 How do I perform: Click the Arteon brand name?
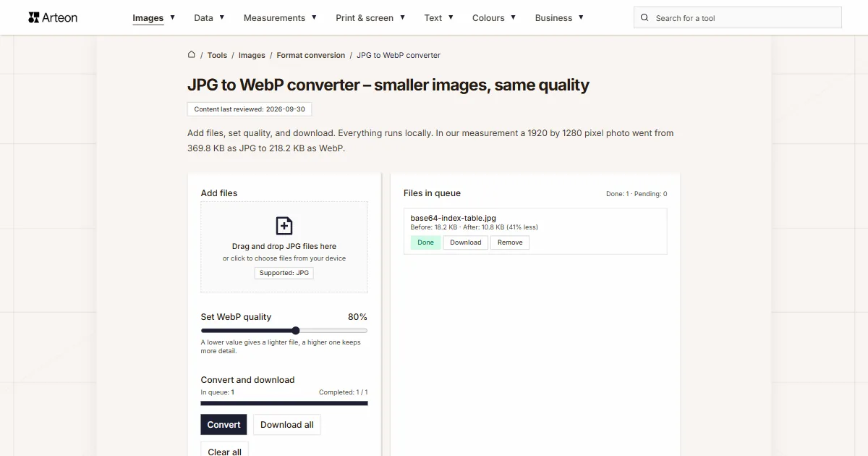(60, 17)
